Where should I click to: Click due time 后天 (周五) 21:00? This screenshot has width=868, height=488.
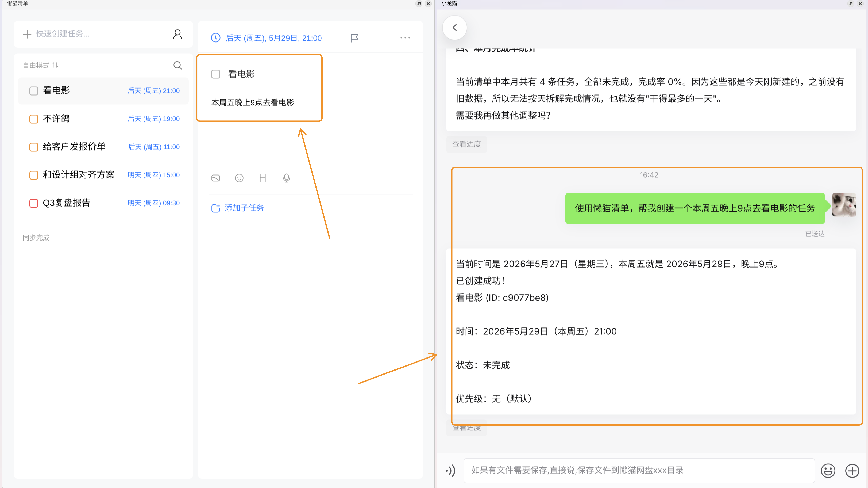coord(154,91)
